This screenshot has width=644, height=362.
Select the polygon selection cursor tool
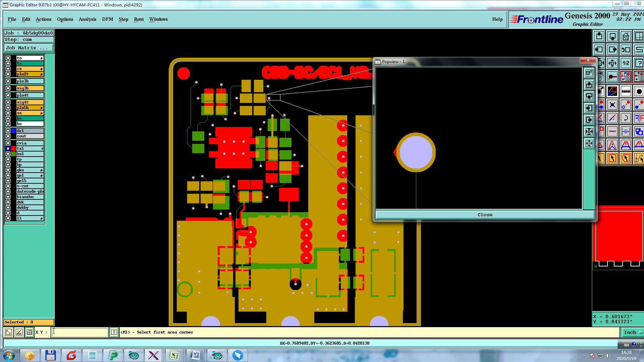pyautogui.click(x=626, y=158)
